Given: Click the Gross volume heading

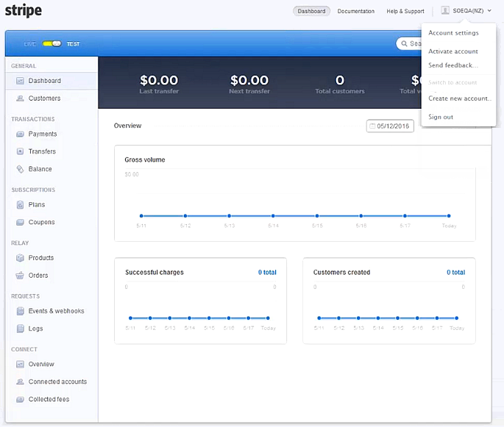Looking at the screenshot, I should tap(145, 160).
